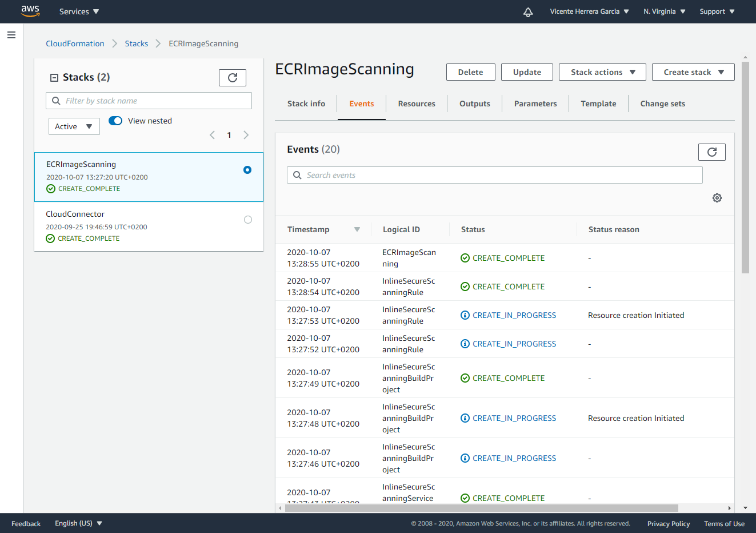Open the notifications bell
This screenshot has width=756, height=533.
(528, 12)
